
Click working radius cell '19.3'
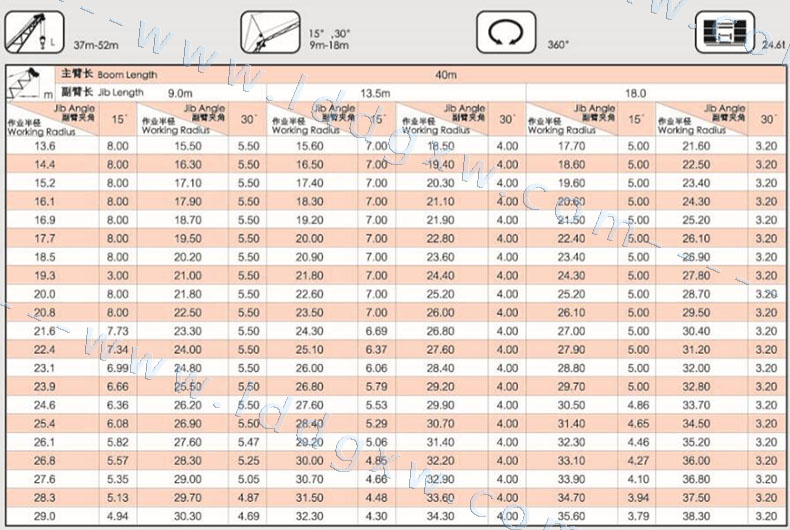point(45,276)
